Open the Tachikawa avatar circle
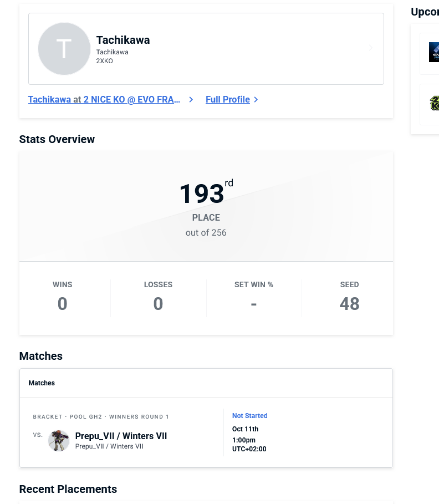The image size is (439, 504). click(64, 49)
